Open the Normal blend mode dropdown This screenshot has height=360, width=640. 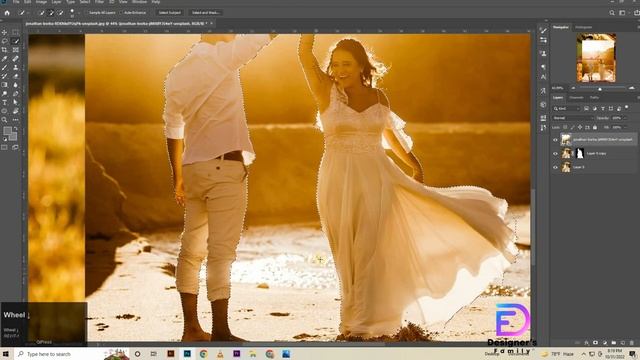[573, 118]
